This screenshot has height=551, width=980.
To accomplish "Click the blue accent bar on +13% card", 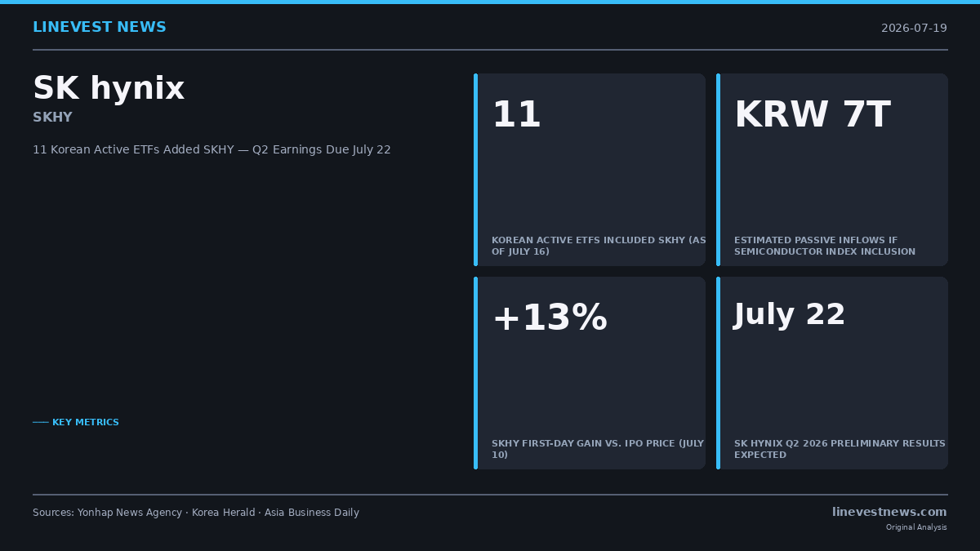I will 475,373.
